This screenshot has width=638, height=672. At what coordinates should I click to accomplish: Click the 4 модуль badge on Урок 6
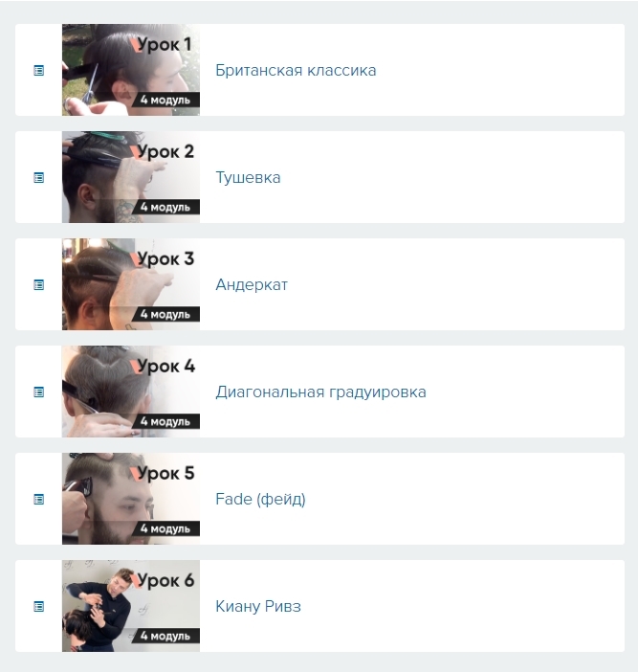click(x=165, y=636)
